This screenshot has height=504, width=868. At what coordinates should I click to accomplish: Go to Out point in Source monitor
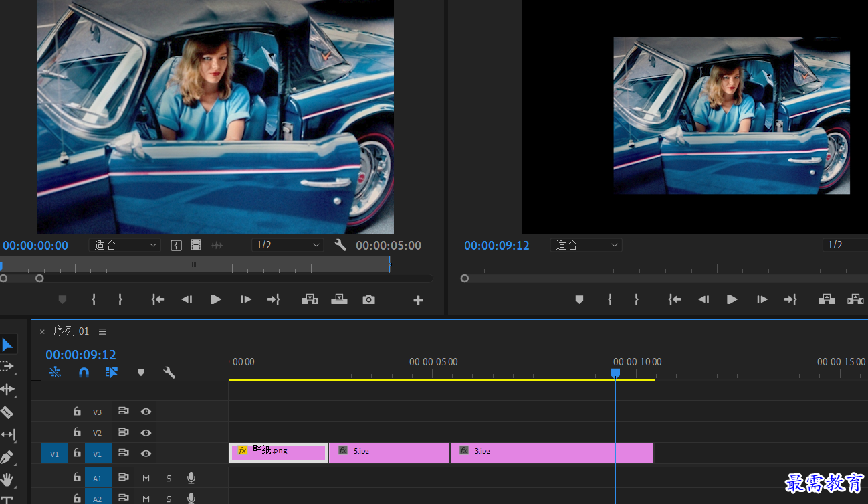click(x=274, y=300)
